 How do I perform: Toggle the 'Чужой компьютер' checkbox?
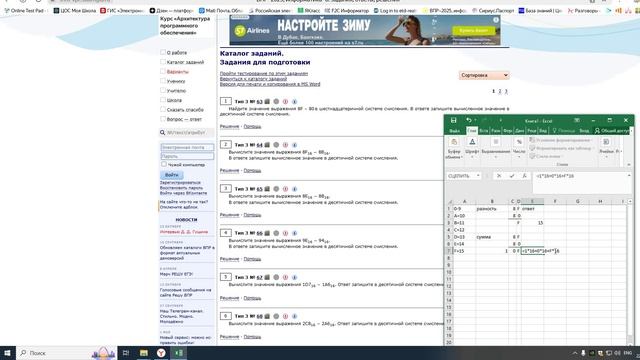(x=164, y=164)
